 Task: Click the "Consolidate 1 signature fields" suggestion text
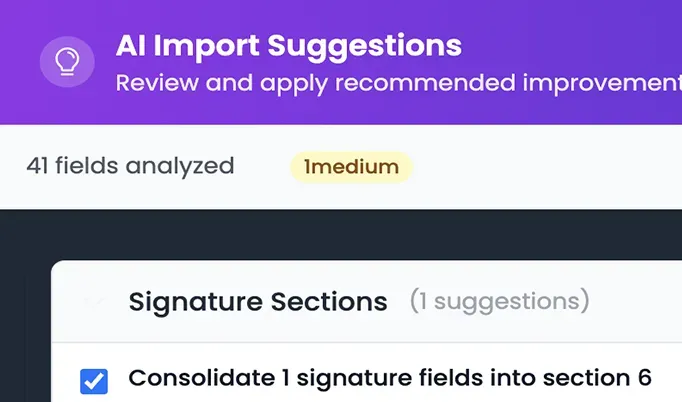coord(330,378)
